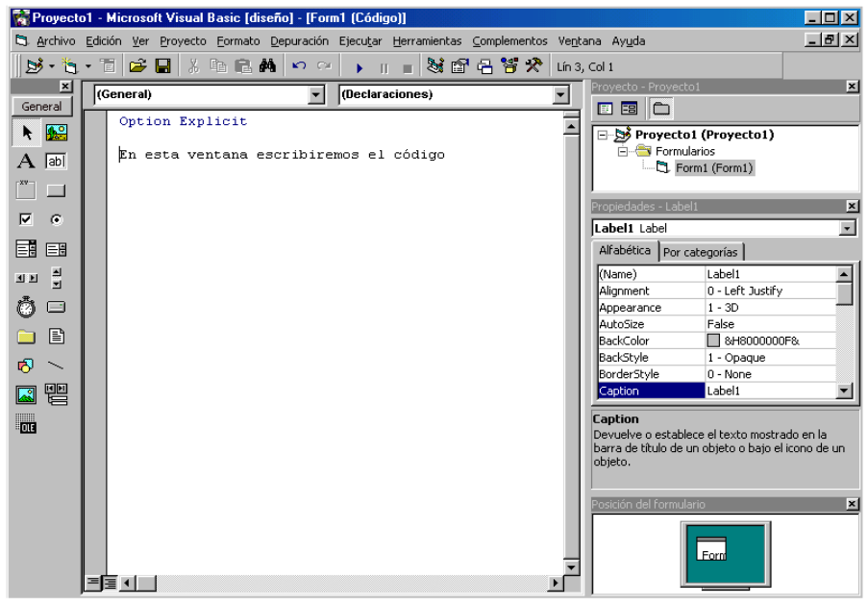Viewport: 868px width, 606px height.
Task: Open the Add Project dropdown arrow
Action: click(x=52, y=66)
